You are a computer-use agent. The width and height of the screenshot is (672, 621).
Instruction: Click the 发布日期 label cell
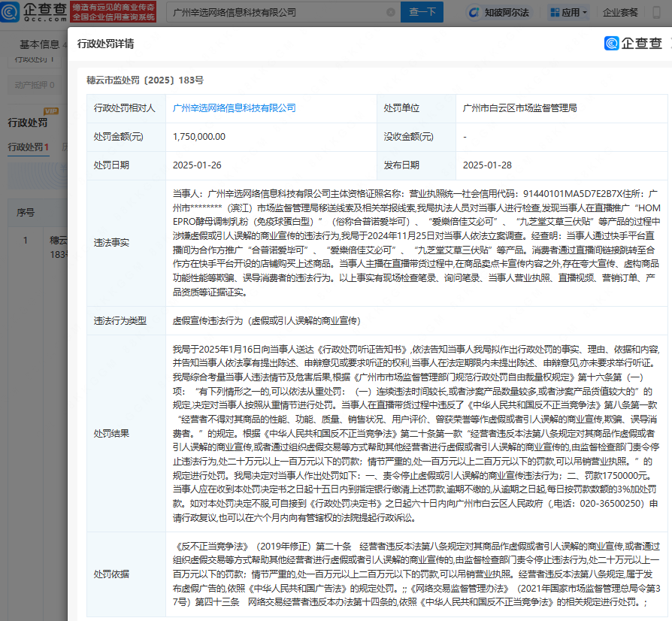(416, 165)
